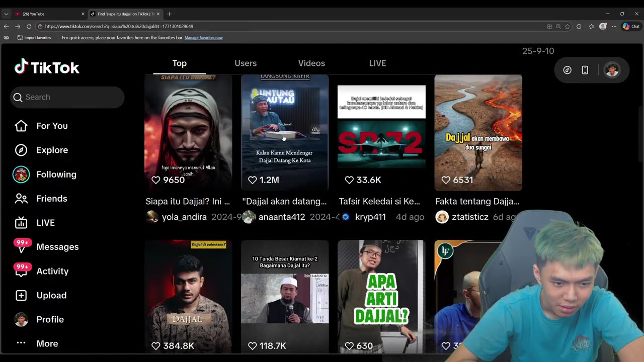644x362 pixels.
Task: Open the new tab plus button
Action: point(169,14)
